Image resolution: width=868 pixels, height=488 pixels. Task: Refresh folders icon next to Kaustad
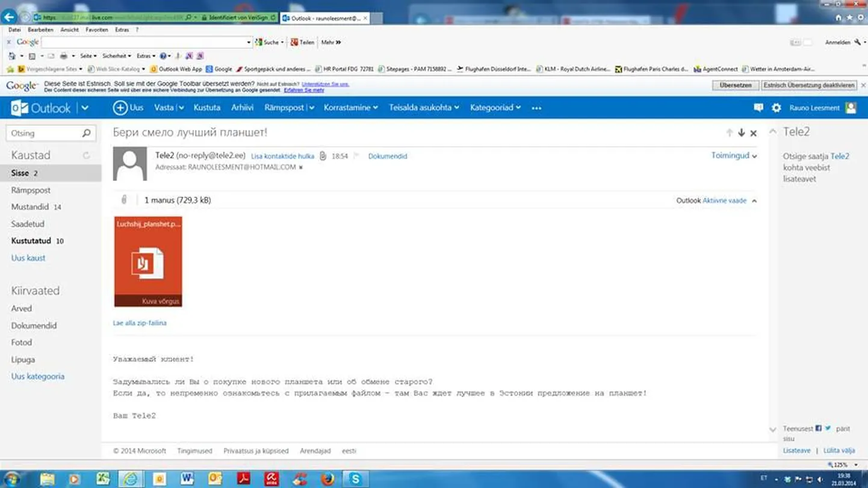pos(86,155)
